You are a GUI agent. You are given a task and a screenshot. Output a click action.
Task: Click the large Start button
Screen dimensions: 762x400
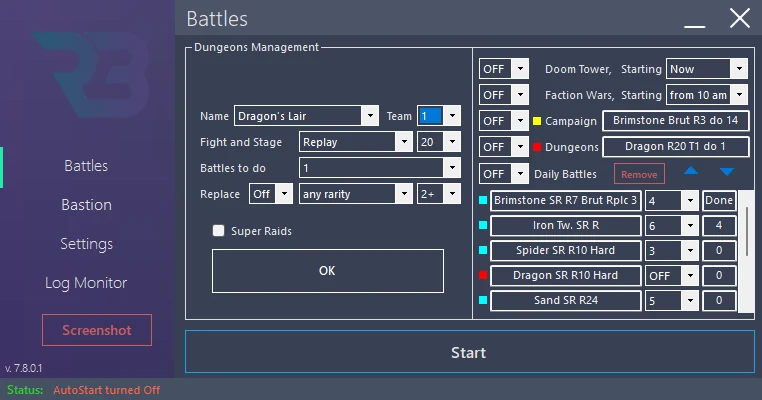(x=469, y=352)
